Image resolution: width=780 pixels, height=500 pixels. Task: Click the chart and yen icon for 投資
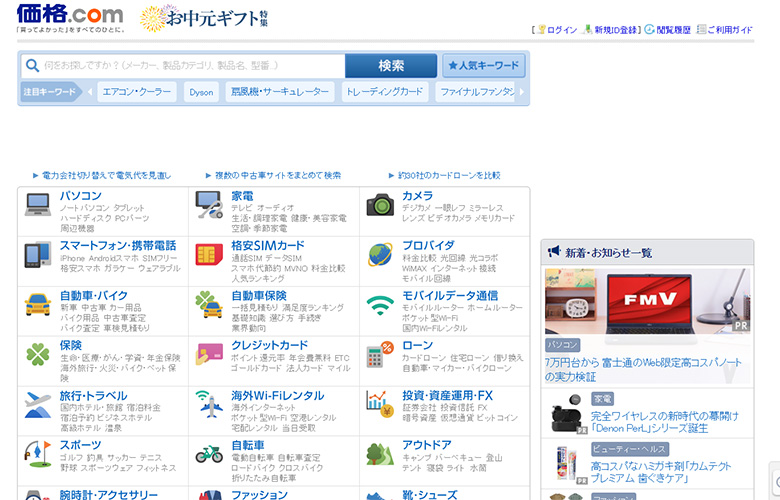pyautogui.click(x=380, y=404)
